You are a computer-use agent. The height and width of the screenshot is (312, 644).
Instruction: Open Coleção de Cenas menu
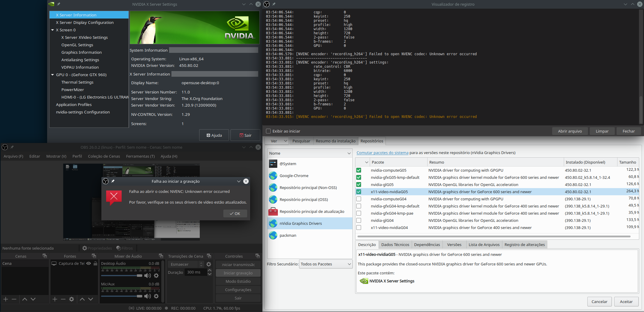tap(104, 156)
